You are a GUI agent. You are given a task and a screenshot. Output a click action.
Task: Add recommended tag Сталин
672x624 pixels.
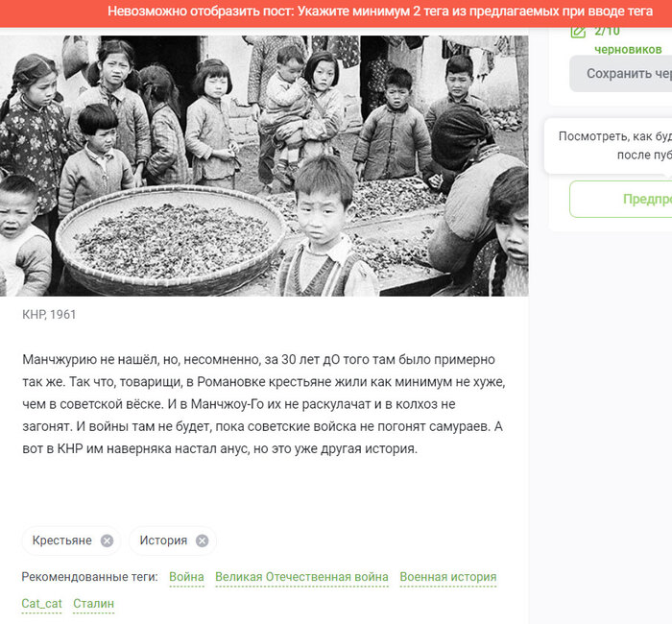(x=93, y=604)
